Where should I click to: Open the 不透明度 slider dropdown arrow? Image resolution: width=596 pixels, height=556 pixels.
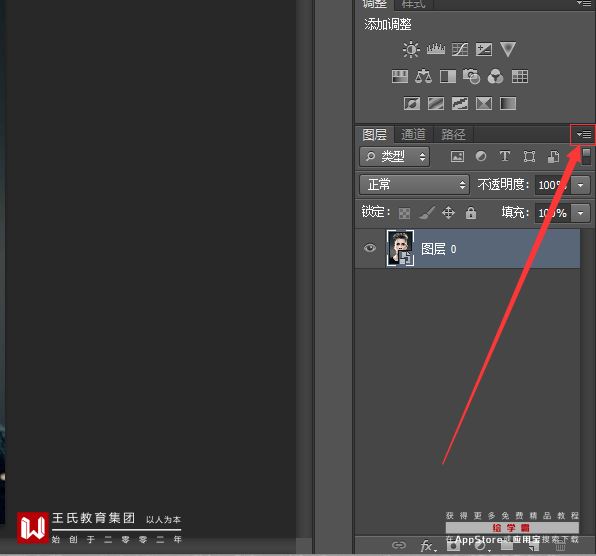point(580,185)
